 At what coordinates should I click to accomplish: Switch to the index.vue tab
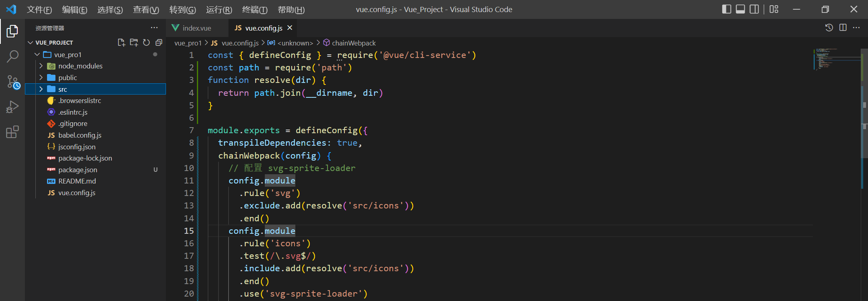197,28
